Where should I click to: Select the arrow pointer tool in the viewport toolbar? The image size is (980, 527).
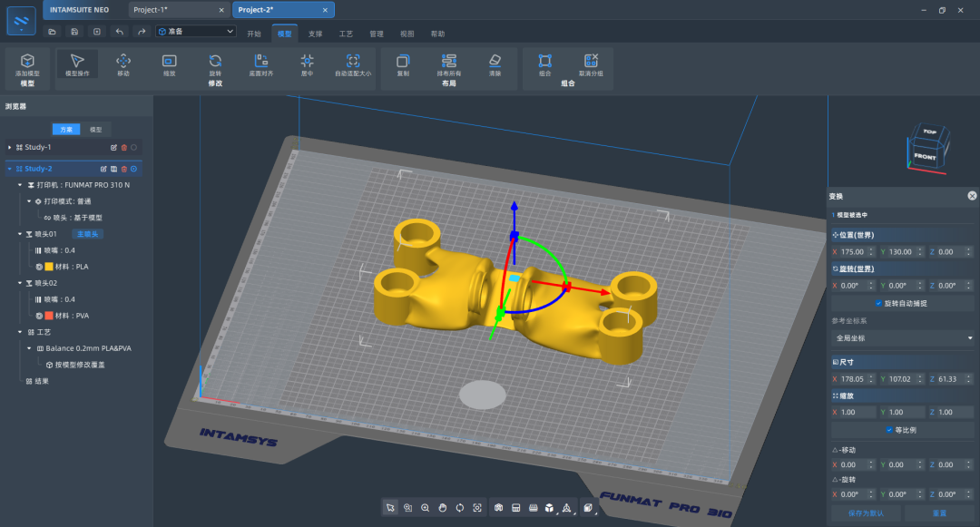click(x=390, y=508)
